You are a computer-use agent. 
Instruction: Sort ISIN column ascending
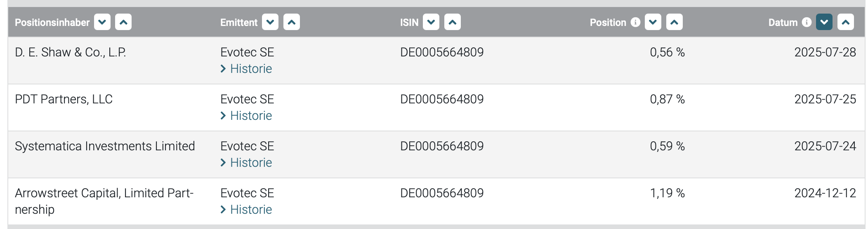(453, 22)
